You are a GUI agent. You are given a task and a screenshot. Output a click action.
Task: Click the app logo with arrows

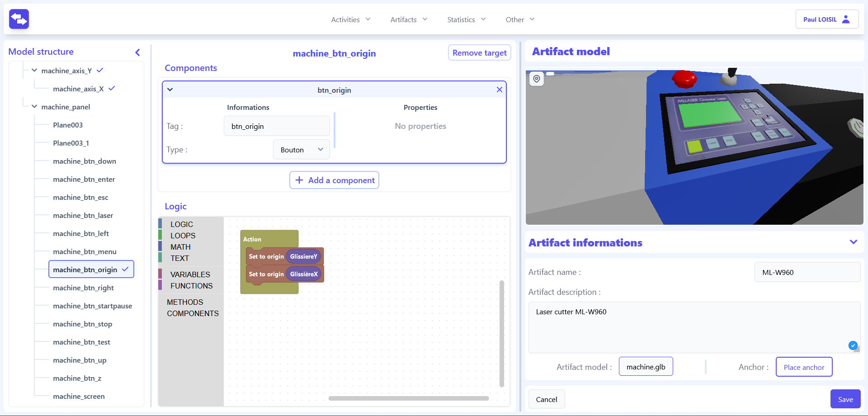[x=19, y=19]
